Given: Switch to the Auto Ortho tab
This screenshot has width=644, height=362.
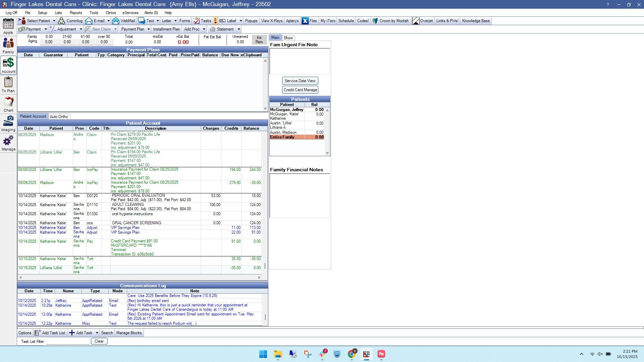Looking at the screenshot, I should coord(59,117).
